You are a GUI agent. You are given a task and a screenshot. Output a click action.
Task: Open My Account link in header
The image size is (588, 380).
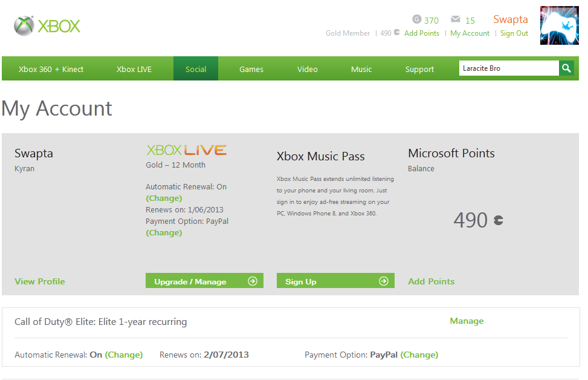coord(470,33)
